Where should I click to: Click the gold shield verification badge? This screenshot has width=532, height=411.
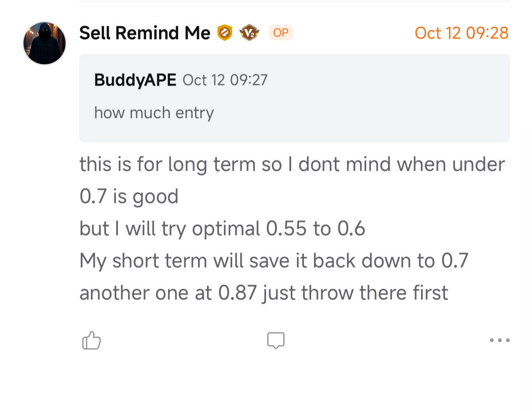(x=225, y=33)
